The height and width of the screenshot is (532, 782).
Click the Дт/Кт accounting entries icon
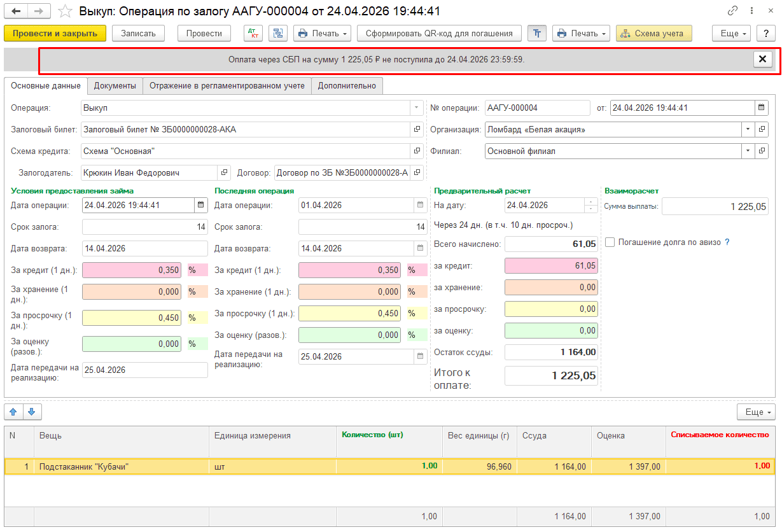click(253, 33)
